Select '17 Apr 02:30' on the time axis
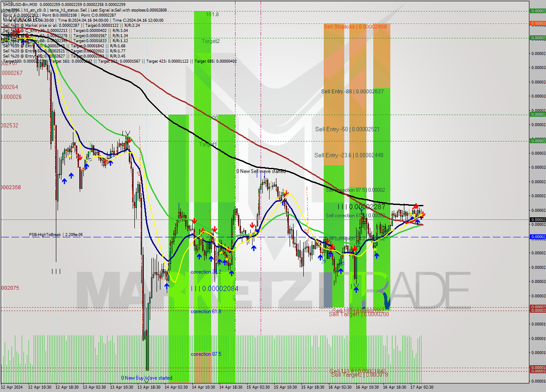The image size is (546, 392). click(421, 387)
